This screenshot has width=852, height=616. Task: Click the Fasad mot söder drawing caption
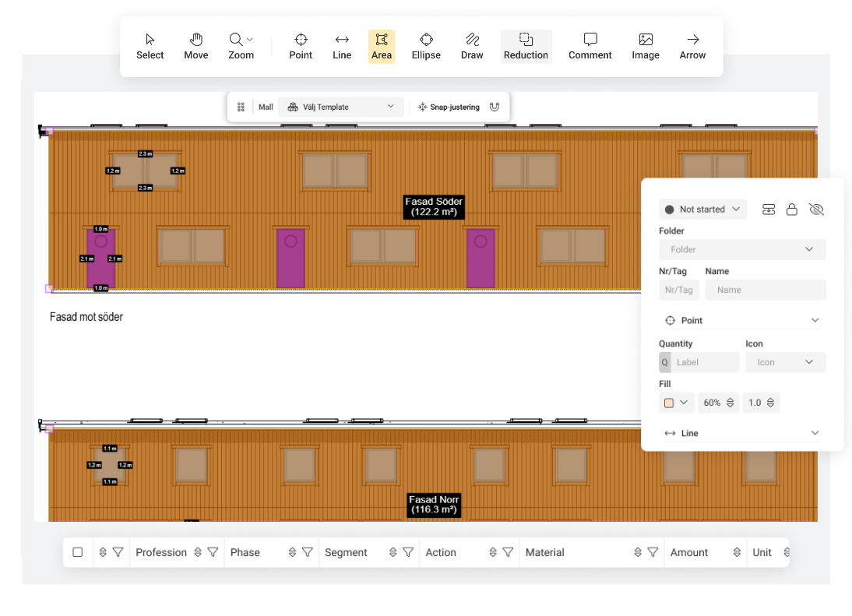86,317
